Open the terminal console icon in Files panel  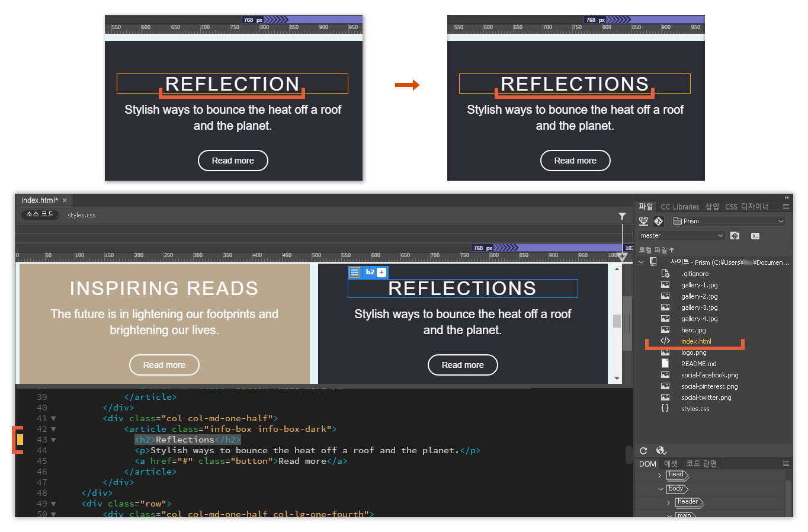pos(755,236)
